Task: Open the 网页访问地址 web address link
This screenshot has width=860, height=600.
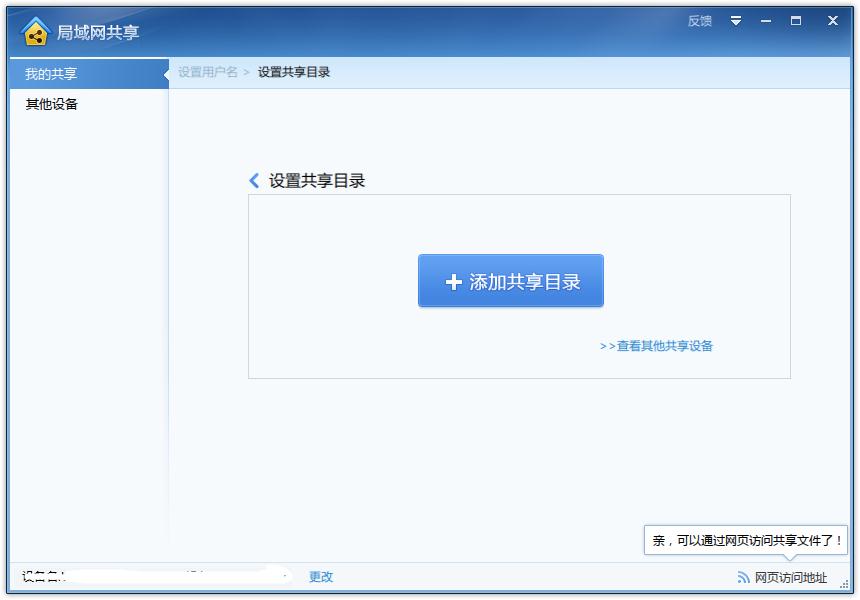Action: point(791,578)
